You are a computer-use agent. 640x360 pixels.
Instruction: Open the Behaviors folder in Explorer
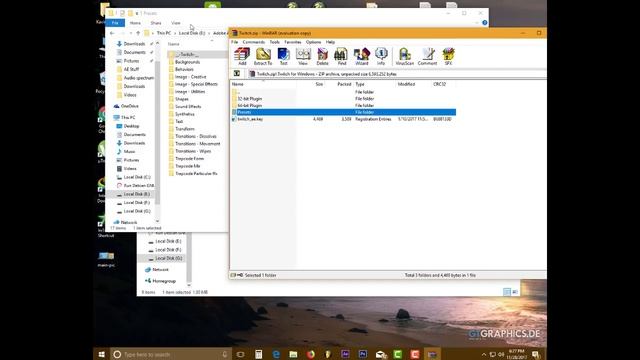pyautogui.click(x=184, y=69)
